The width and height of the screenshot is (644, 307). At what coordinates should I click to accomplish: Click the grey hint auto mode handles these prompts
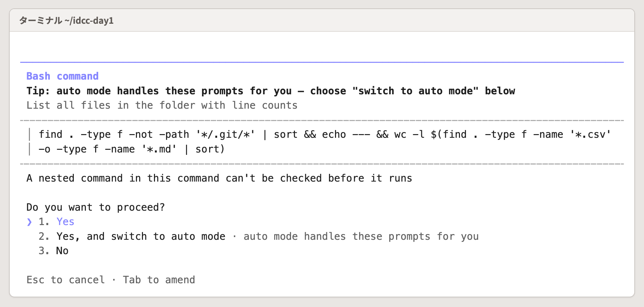[x=361, y=236]
